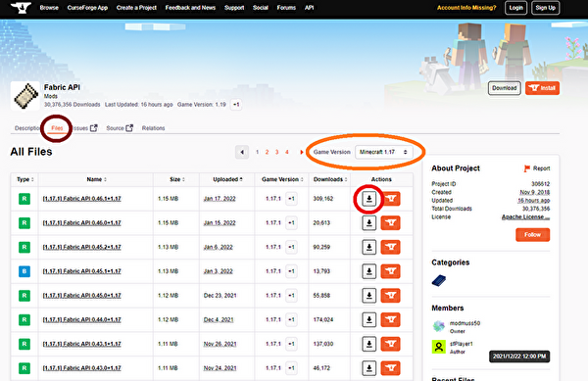Image resolution: width=588 pixels, height=381 pixels.
Task: Expand +1 versions beside Game Version 1.19
Action: click(236, 105)
